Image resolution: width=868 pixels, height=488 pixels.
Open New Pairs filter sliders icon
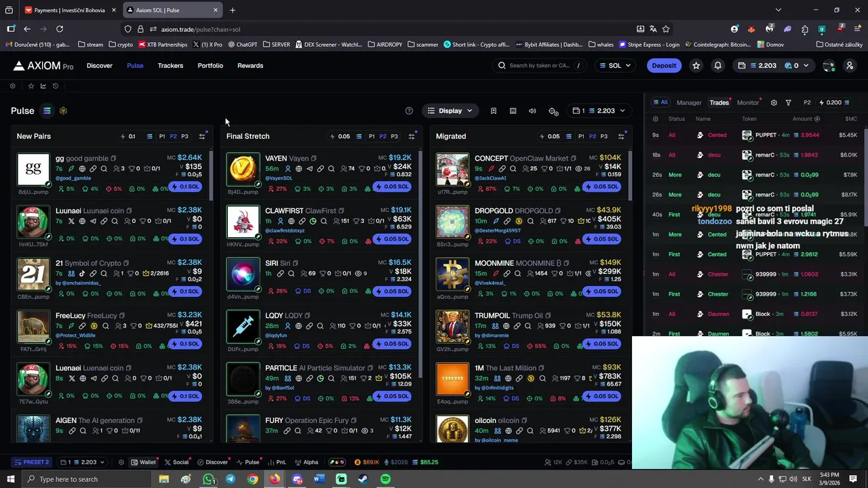[x=201, y=136]
